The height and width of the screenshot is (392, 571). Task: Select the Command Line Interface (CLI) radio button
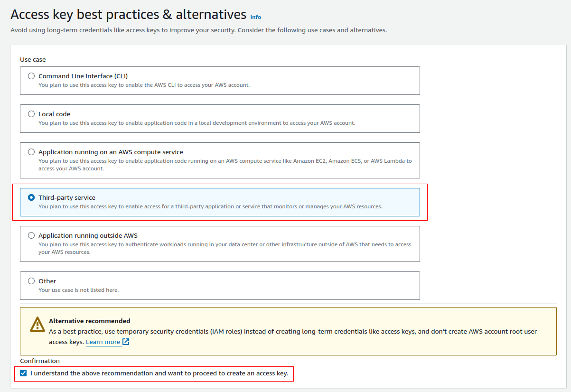[x=31, y=76]
